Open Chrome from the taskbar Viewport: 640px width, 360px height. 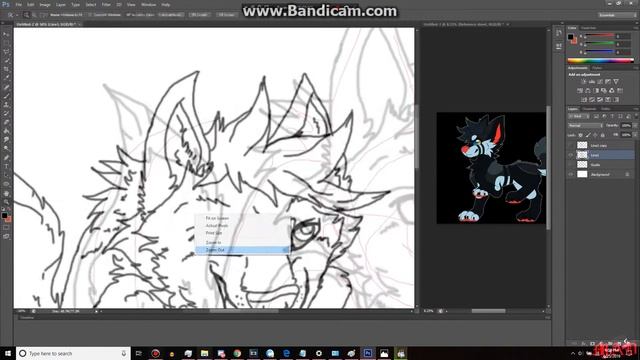(x=237, y=353)
